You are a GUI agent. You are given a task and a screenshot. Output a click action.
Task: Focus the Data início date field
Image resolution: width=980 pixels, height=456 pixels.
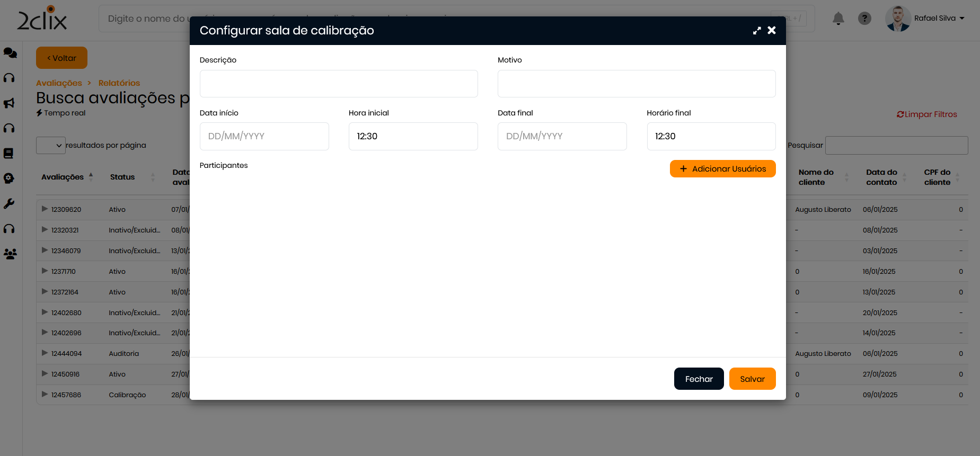[264, 137]
